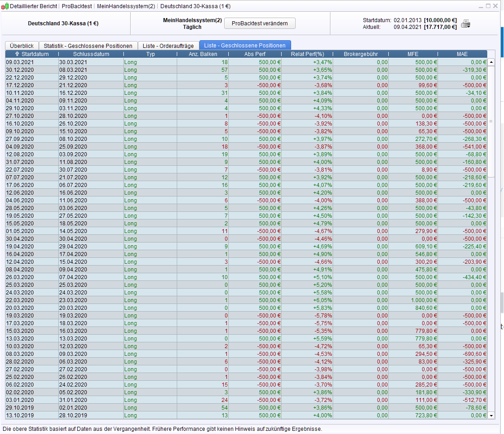
Task: Switch to Statistik - Geschlossene Positionen tab
Action: pyautogui.click(x=88, y=46)
